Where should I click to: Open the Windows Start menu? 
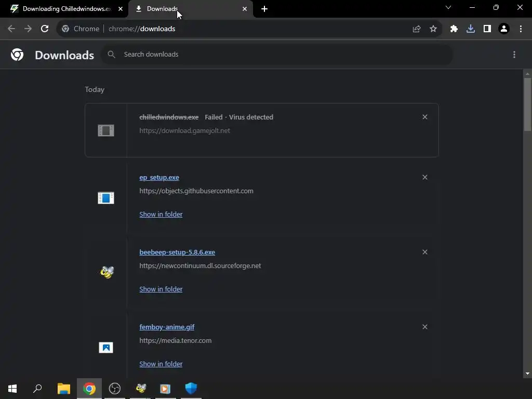point(12,389)
